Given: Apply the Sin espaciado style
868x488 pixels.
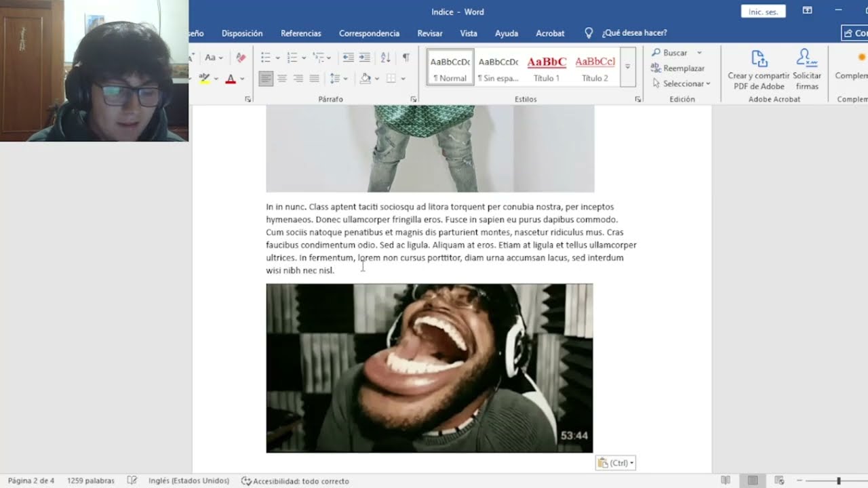Looking at the screenshot, I should [x=498, y=68].
